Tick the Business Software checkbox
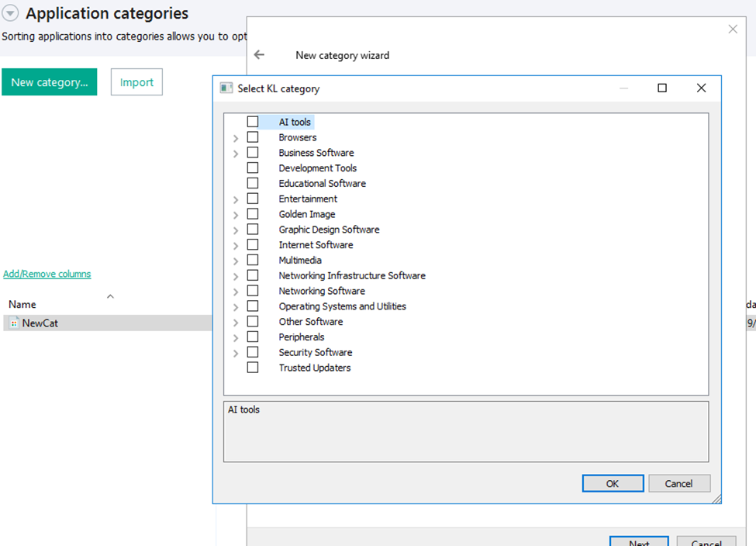The image size is (756, 546). [253, 153]
